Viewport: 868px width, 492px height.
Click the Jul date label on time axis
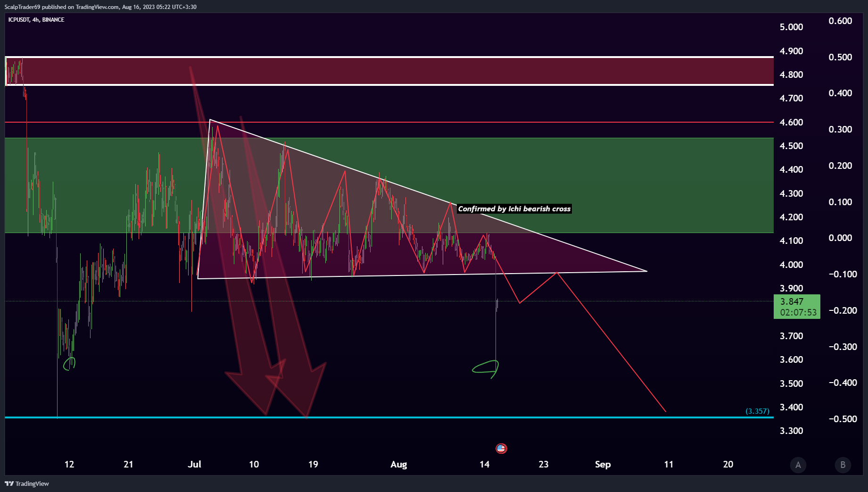(194, 464)
